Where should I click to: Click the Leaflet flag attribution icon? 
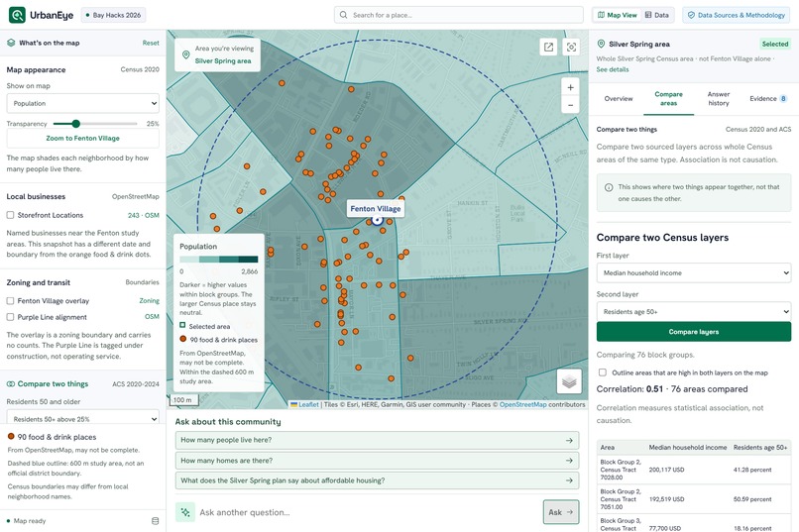(293, 405)
